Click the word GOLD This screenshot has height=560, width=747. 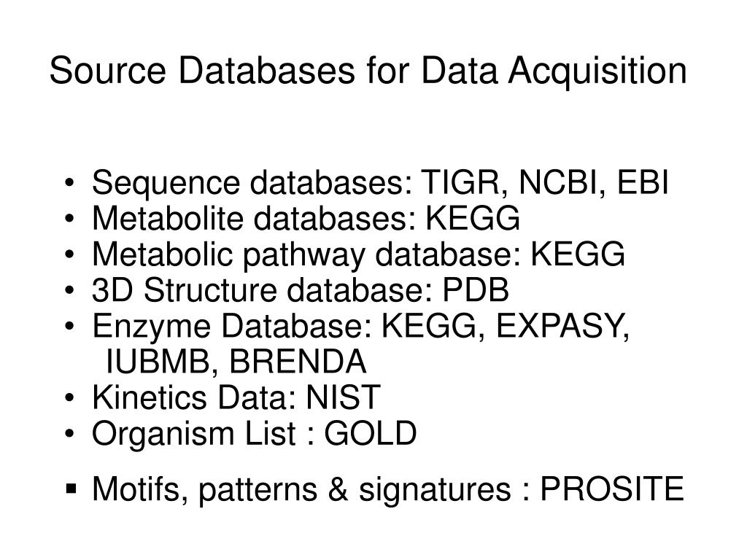tap(371, 433)
